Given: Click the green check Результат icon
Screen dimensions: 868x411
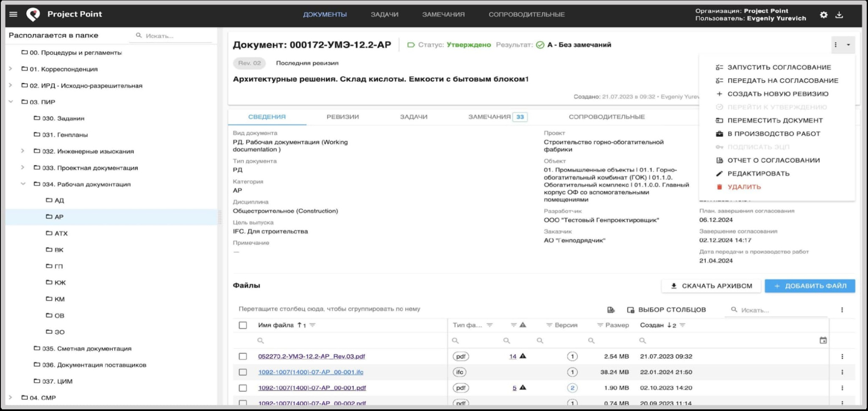Looking at the screenshot, I should coord(540,45).
